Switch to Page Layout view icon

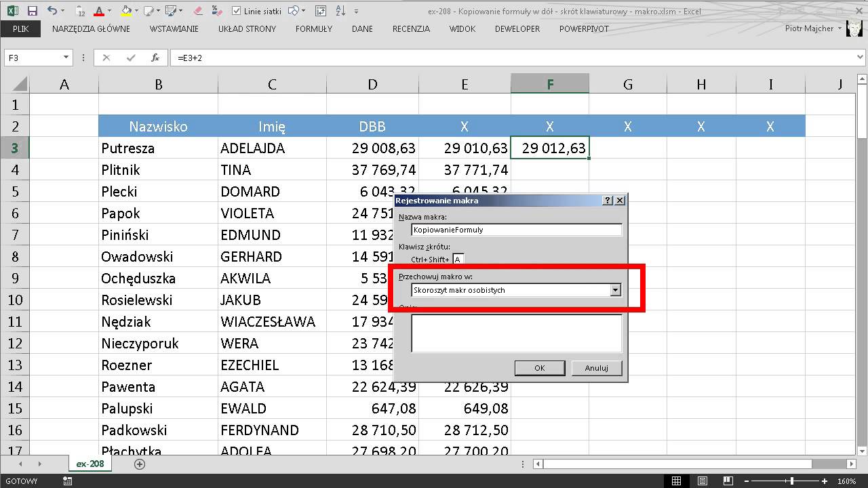703,481
